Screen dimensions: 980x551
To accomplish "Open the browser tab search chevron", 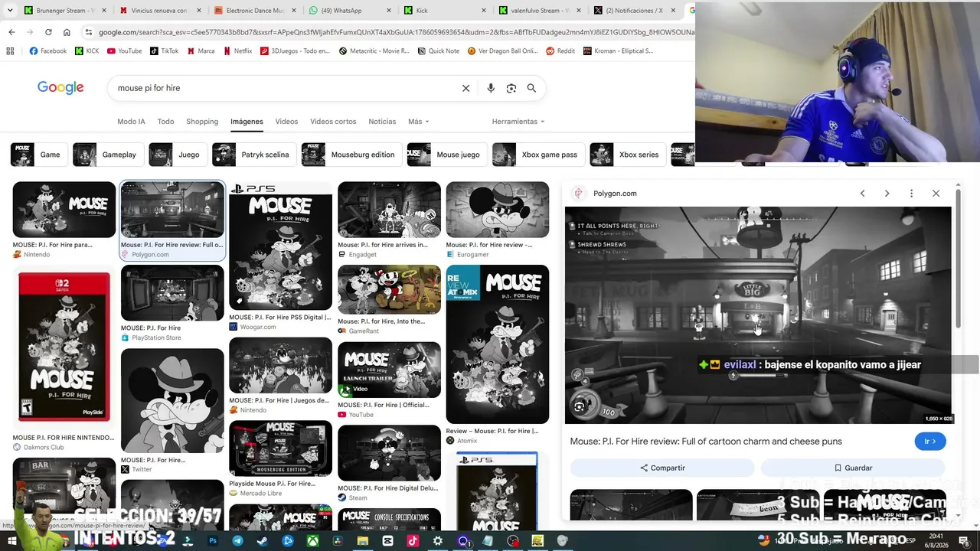I will (x=10, y=11).
